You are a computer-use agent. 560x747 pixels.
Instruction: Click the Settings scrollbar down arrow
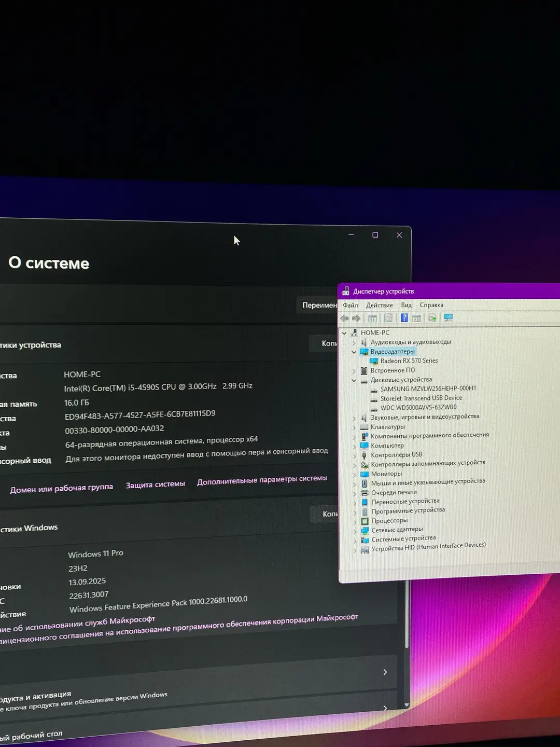pyautogui.click(x=407, y=705)
